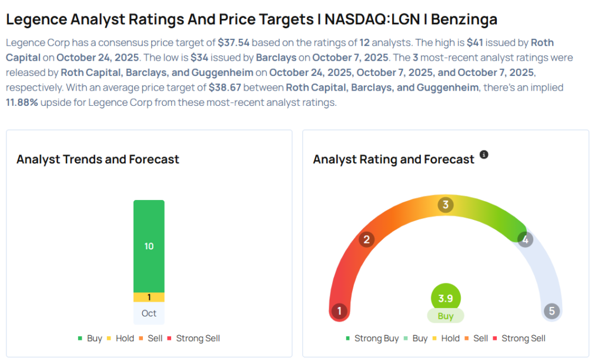Toggle Strong Sell legend in Analyst Trends
The height and width of the screenshot is (364, 602).
click(193, 338)
